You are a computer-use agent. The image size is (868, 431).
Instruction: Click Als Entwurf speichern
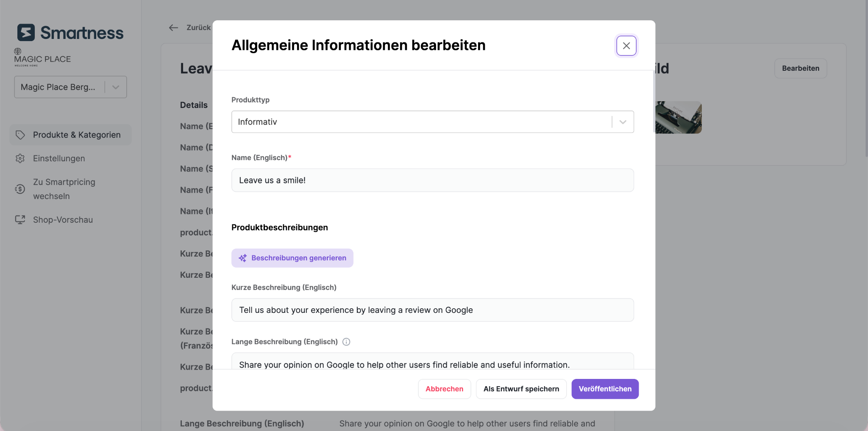coord(521,389)
